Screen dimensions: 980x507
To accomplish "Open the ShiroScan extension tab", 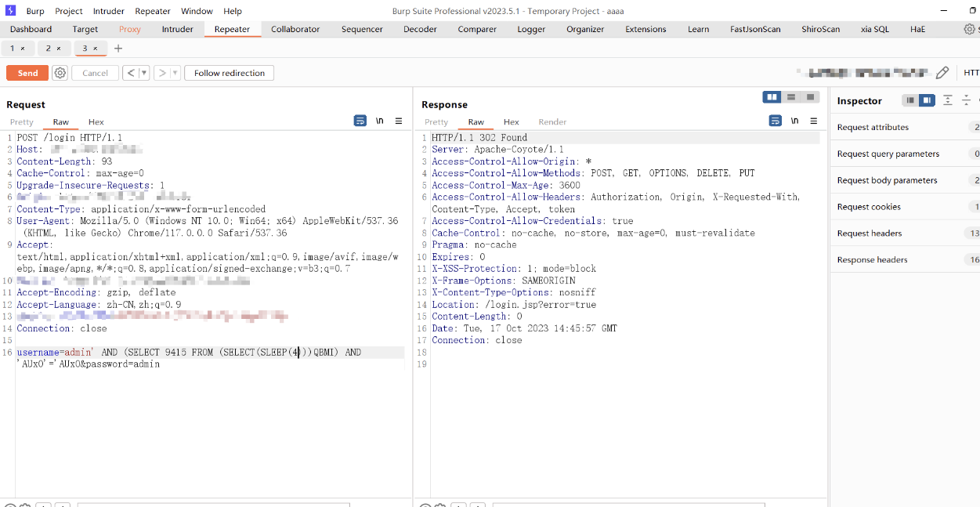I will [x=820, y=29].
